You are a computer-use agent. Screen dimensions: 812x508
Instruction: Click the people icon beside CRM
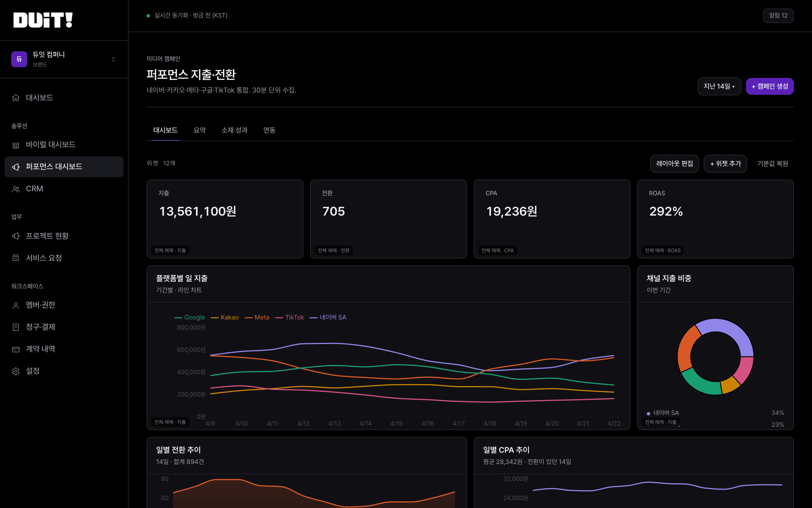(16, 189)
